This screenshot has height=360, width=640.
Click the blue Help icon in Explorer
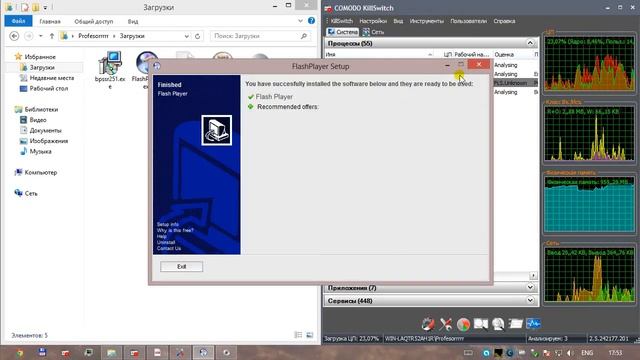click(x=311, y=20)
